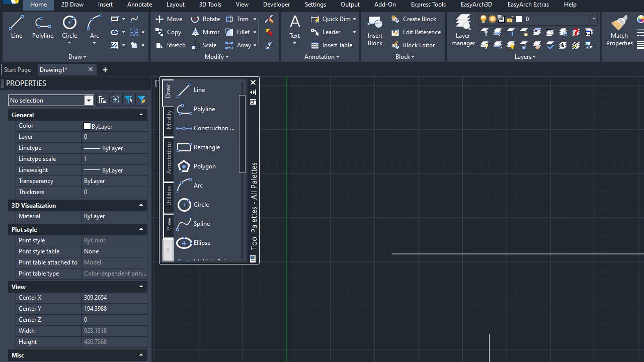Open the No selection dropdown

tap(89, 101)
